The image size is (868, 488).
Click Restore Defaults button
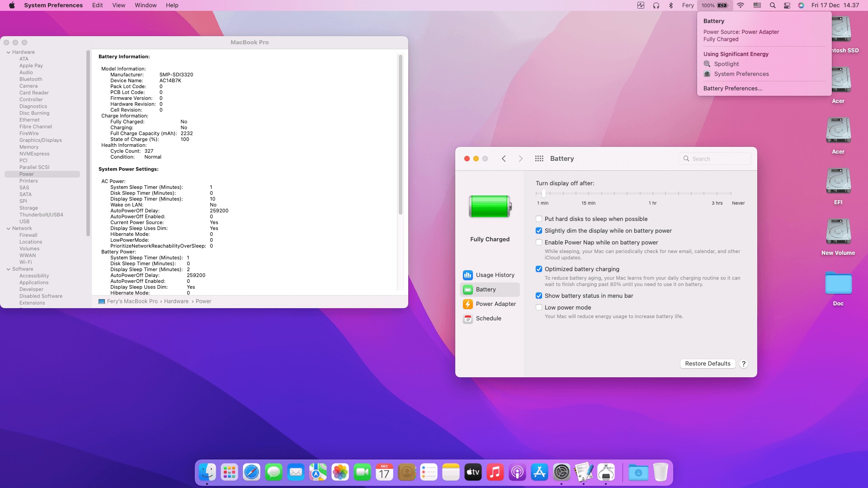point(708,363)
